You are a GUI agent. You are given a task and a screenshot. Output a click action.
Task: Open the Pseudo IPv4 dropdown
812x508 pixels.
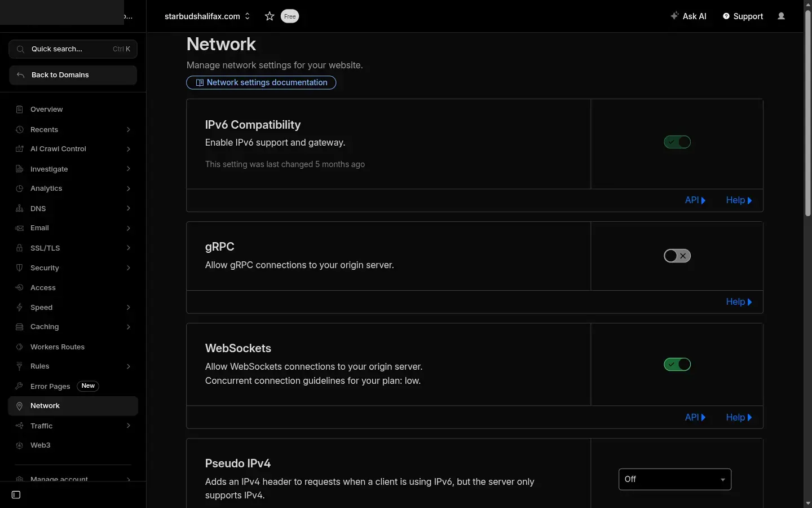tap(674, 479)
